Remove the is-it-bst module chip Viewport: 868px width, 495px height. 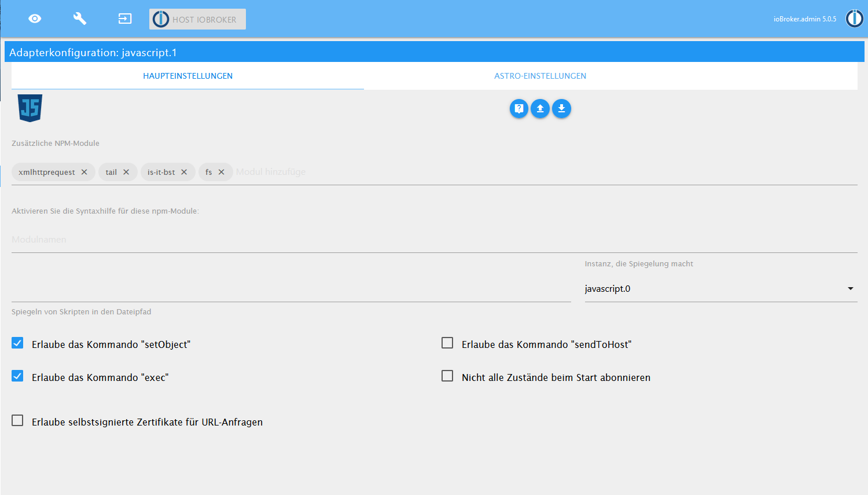point(184,172)
